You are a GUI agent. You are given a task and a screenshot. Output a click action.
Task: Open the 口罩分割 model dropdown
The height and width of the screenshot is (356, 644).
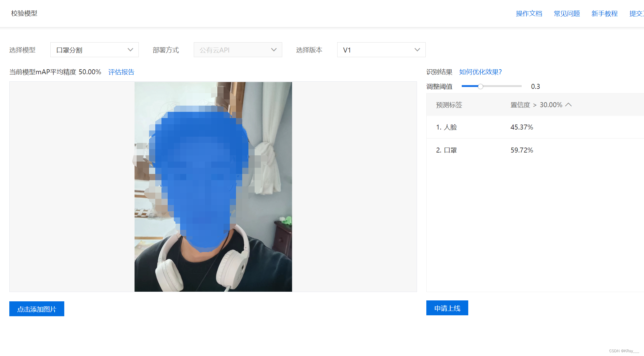(94, 50)
